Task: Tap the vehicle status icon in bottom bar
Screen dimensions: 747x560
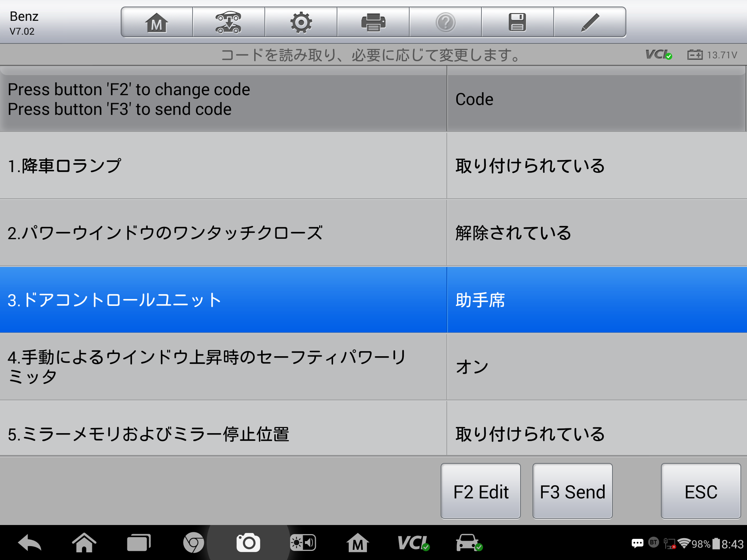Action: (469, 543)
